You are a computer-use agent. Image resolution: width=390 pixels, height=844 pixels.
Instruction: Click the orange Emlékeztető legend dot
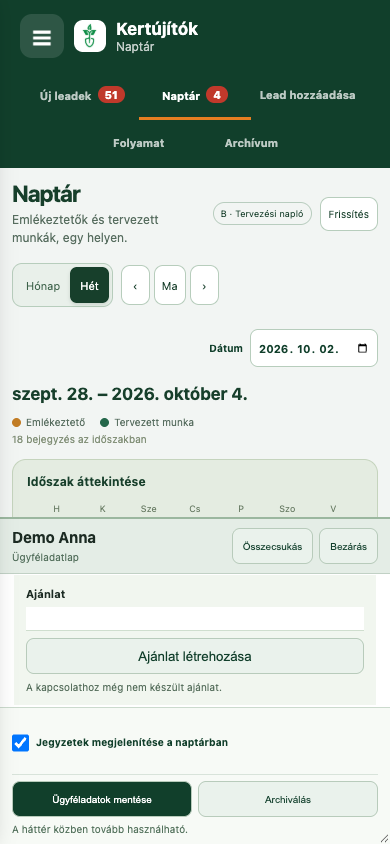click(x=16, y=423)
